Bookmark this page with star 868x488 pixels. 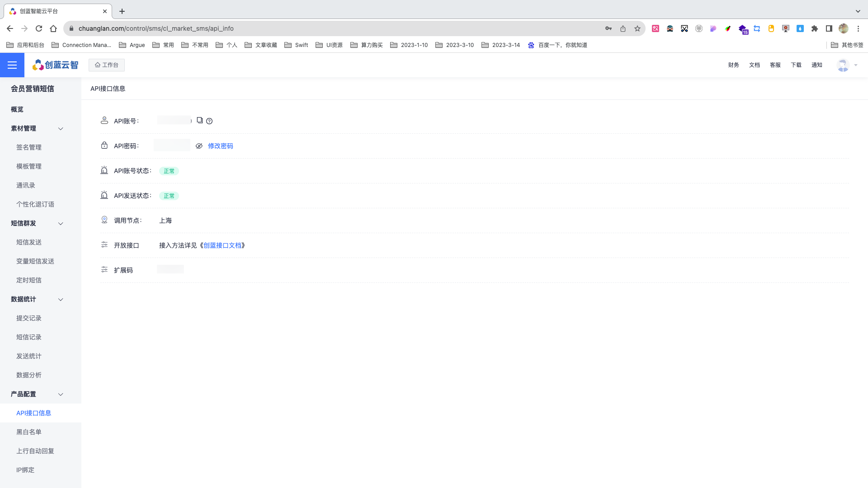(637, 28)
